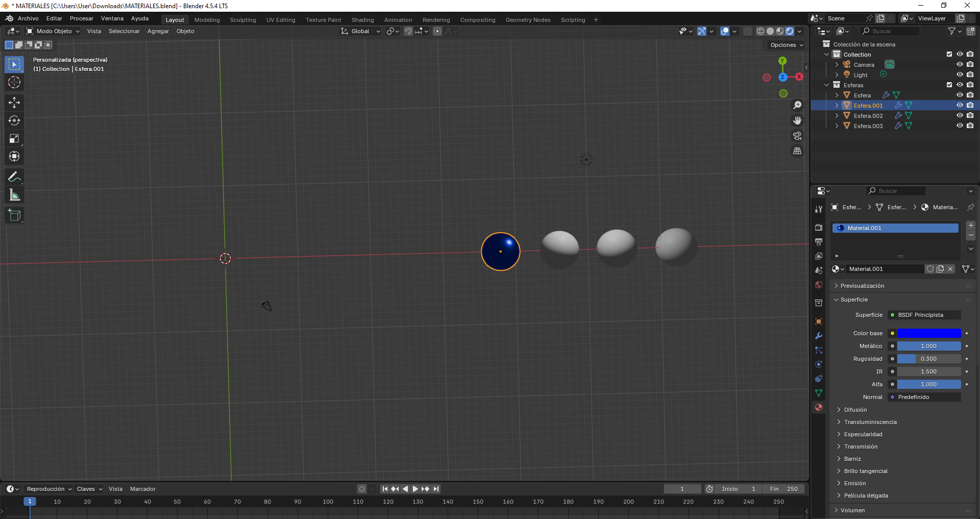
Task: Open the Modifiers wrench properties tab
Action: point(819,336)
